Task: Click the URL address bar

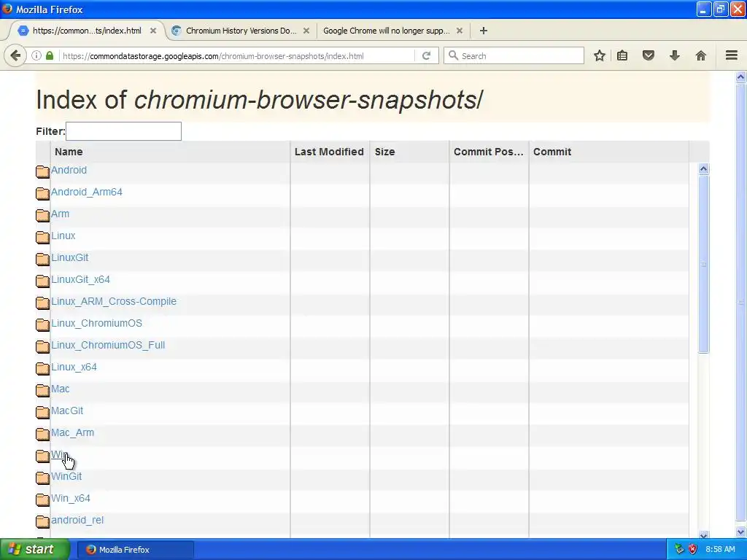Action: [237, 55]
